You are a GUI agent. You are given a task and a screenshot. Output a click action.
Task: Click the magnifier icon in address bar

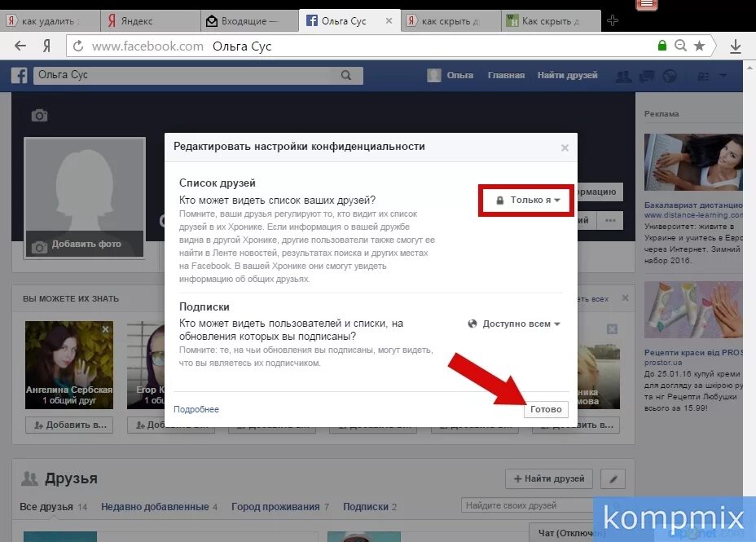(680, 46)
